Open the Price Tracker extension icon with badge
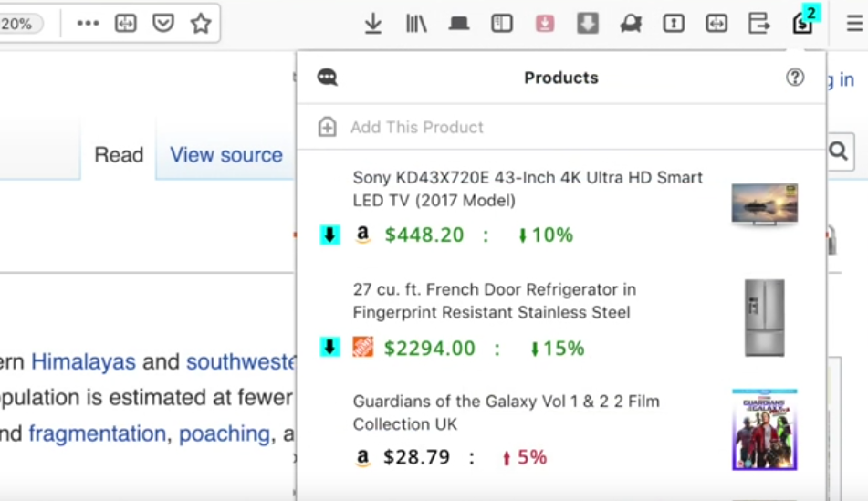 tap(802, 23)
